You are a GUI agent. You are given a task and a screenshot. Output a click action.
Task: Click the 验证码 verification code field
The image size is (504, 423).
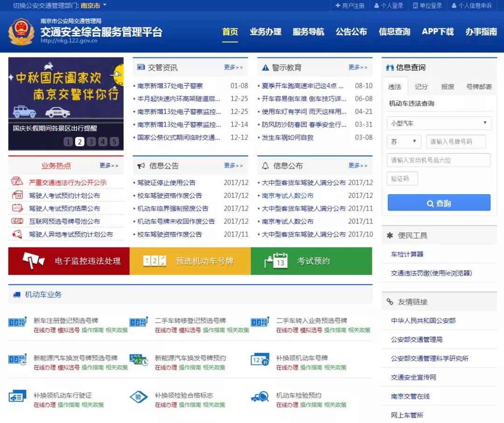pyautogui.click(x=402, y=178)
